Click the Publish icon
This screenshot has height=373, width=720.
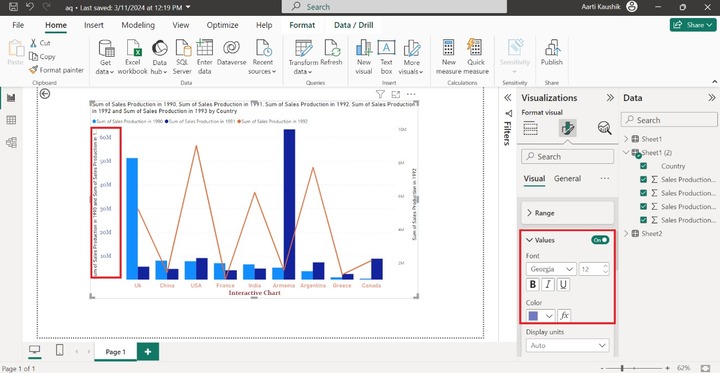click(x=551, y=53)
